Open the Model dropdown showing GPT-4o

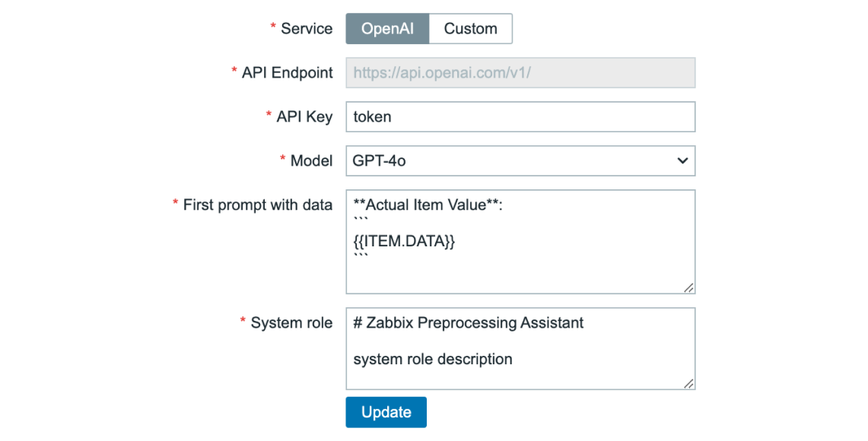point(520,160)
